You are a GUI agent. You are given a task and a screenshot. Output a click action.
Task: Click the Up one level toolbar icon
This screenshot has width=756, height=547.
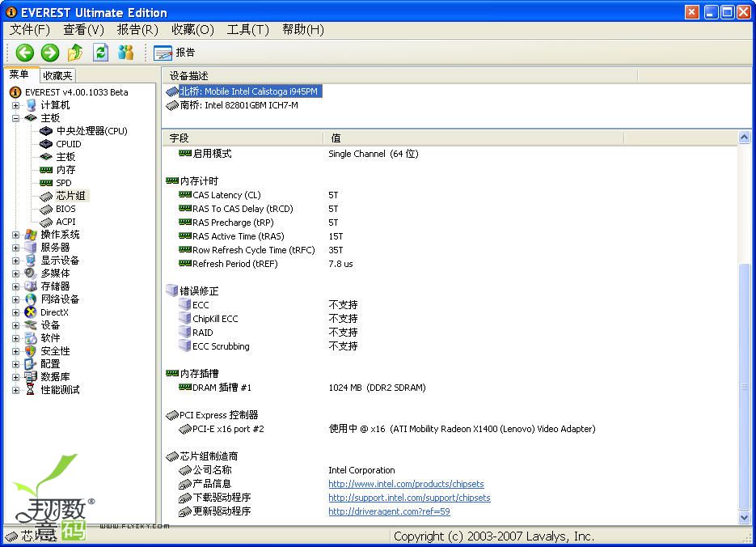point(75,53)
